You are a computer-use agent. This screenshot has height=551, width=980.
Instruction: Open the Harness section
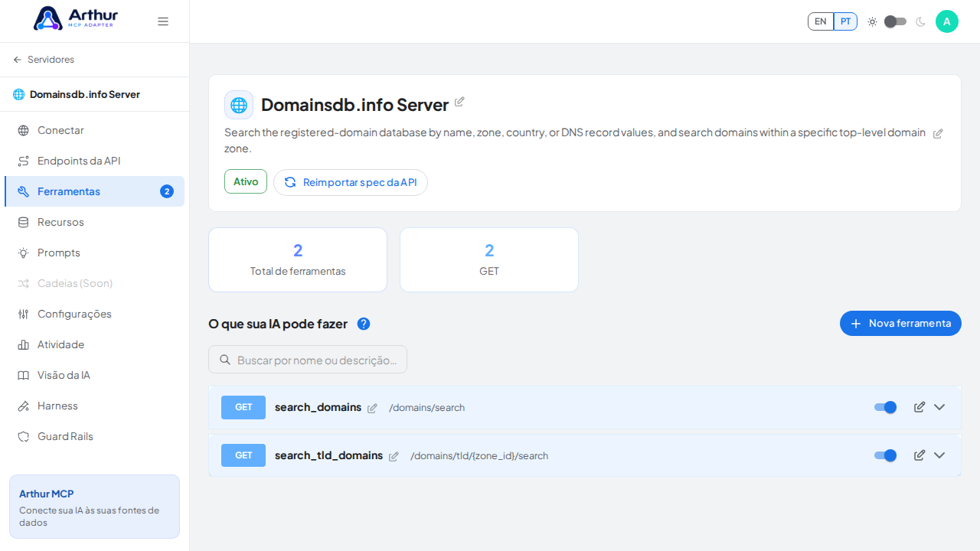[x=94, y=406]
